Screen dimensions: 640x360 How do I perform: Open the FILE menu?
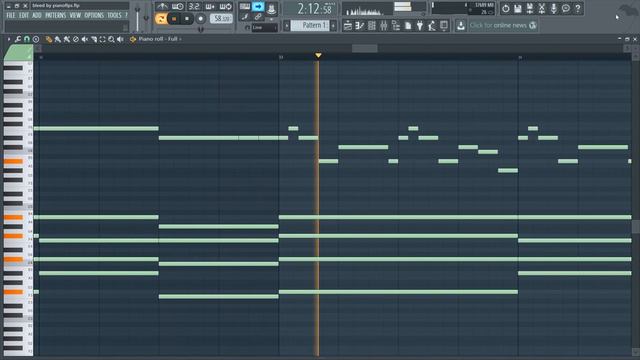click(x=11, y=15)
